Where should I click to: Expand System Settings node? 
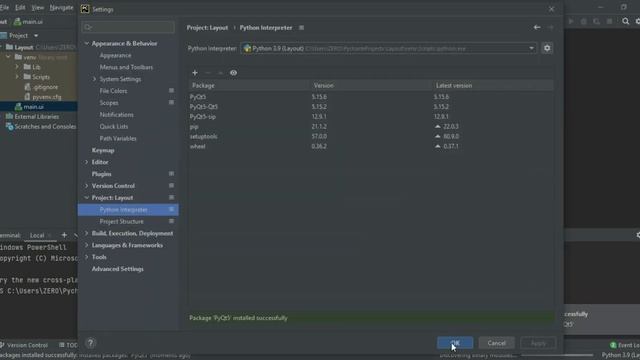click(94, 79)
